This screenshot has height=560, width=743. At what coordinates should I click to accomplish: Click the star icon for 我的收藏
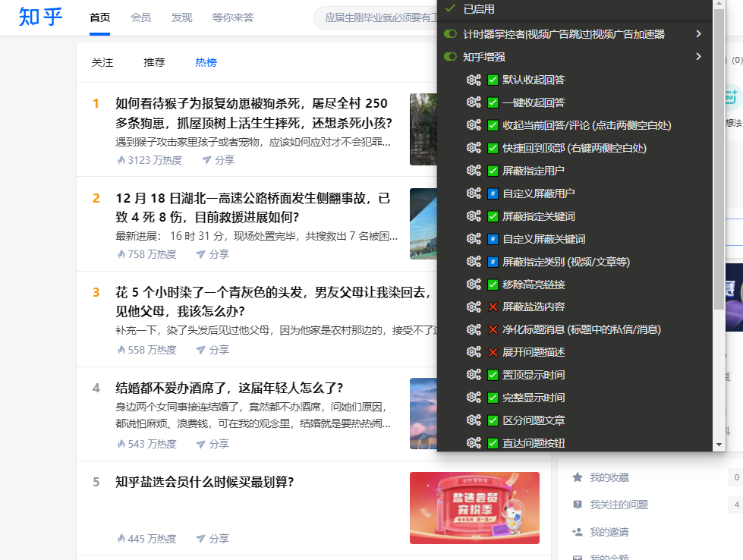577,477
